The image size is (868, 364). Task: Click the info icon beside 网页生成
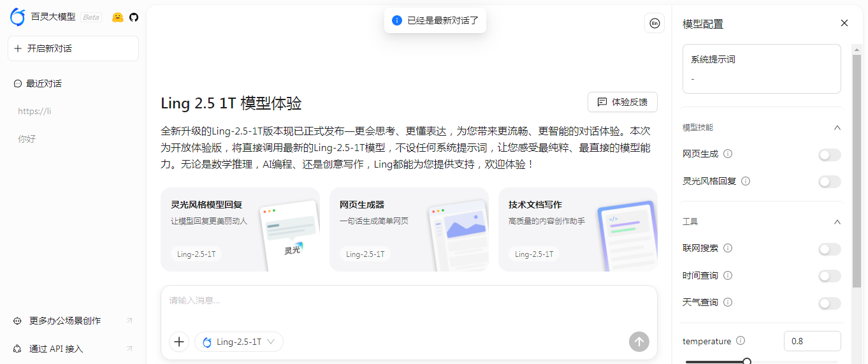[x=728, y=154]
